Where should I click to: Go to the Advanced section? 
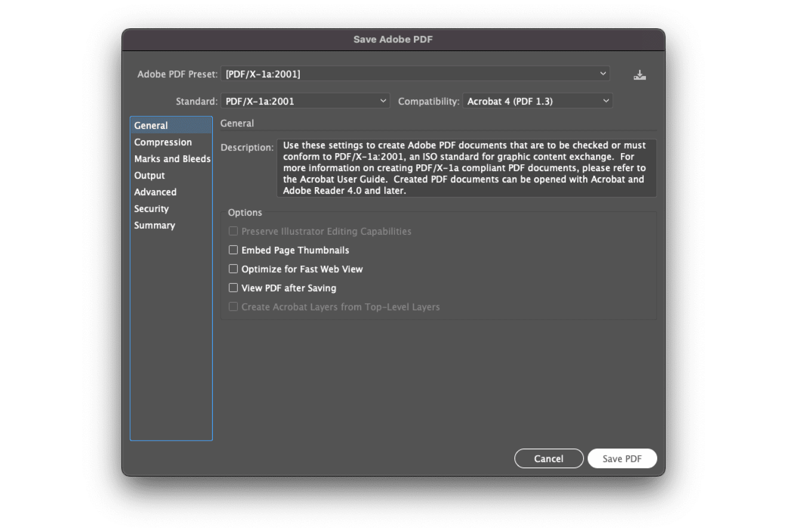[171, 192]
